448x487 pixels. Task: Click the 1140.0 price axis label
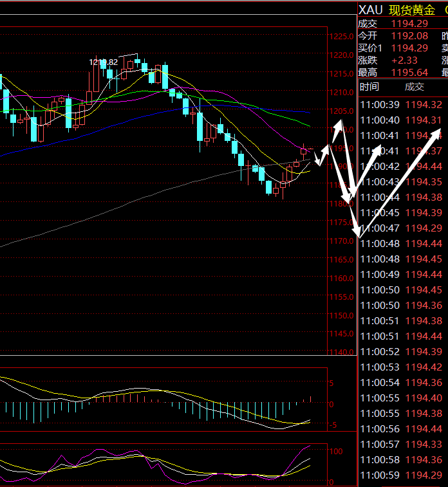[x=341, y=352]
